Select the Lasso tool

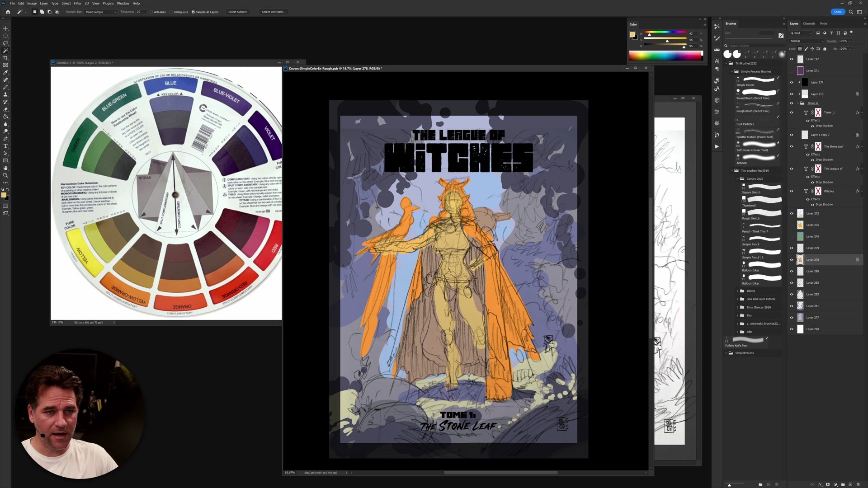coord(5,43)
